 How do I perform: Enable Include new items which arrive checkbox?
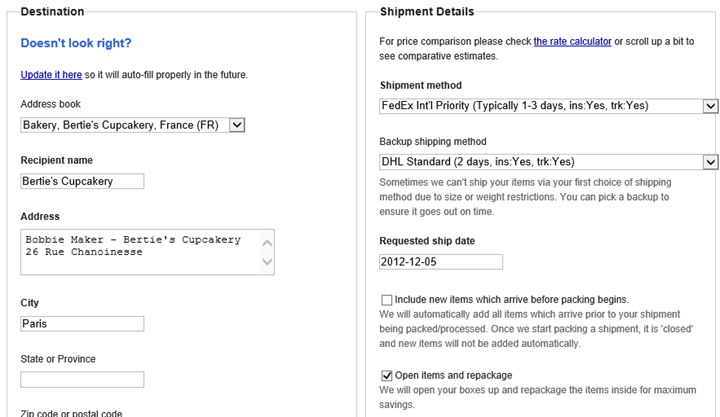click(387, 300)
